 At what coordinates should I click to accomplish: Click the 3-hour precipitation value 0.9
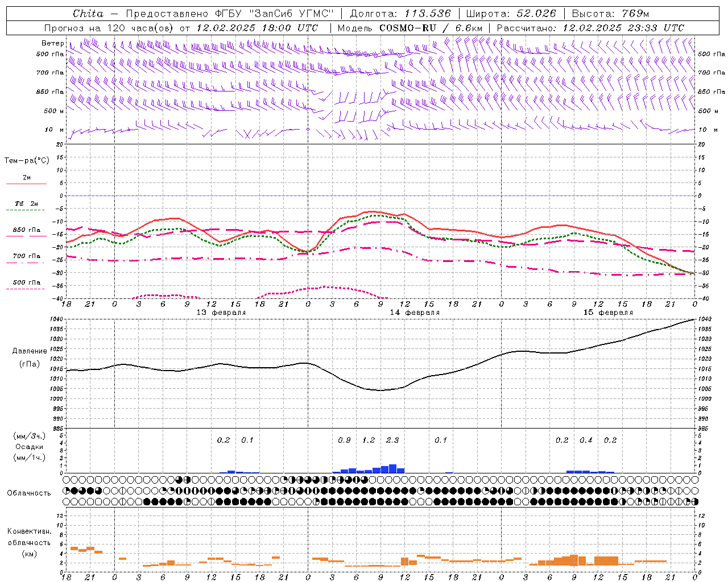pyautogui.click(x=344, y=440)
